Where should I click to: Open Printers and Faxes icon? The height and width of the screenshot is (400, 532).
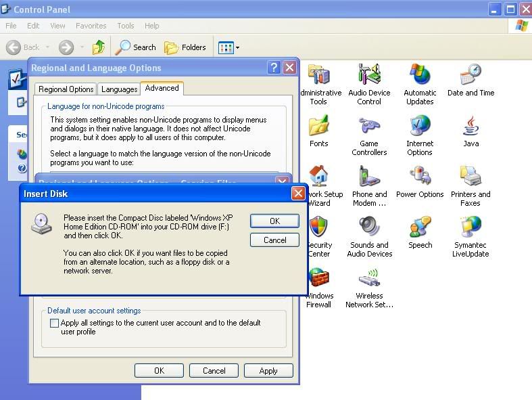pyautogui.click(x=470, y=176)
